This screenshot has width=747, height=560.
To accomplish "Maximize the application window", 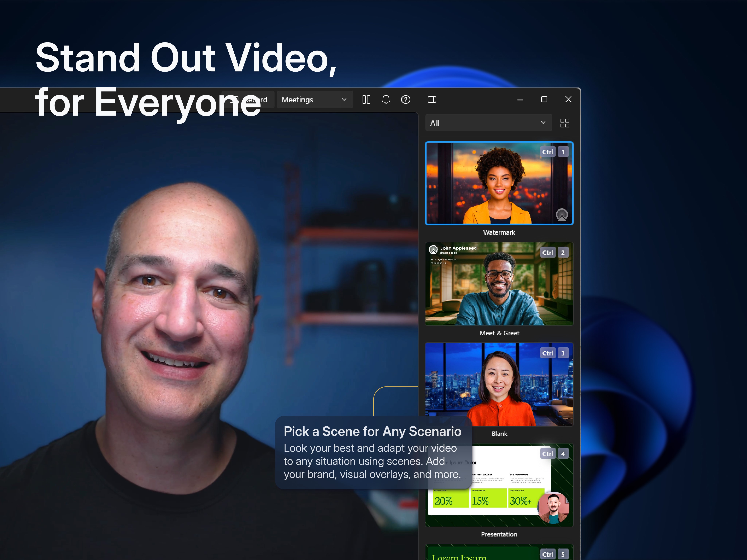I will pyautogui.click(x=544, y=99).
